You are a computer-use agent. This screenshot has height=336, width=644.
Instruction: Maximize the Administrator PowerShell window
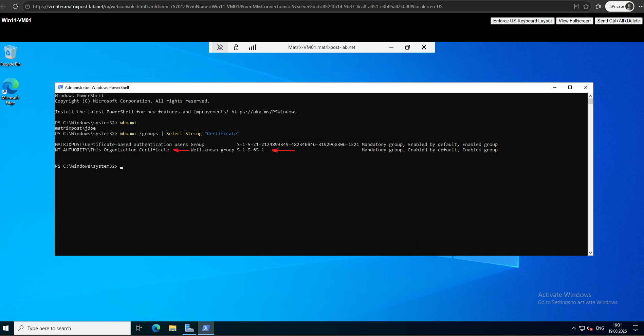570,87
